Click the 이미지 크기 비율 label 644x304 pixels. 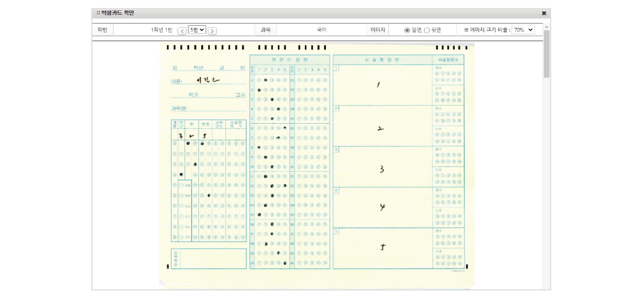point(487,30)
